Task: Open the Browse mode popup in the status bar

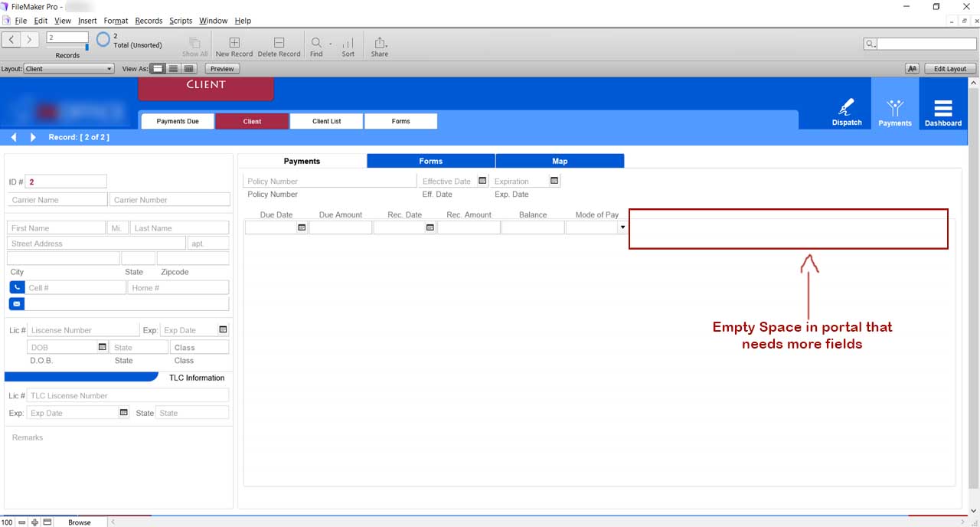Action: (80, 522)
